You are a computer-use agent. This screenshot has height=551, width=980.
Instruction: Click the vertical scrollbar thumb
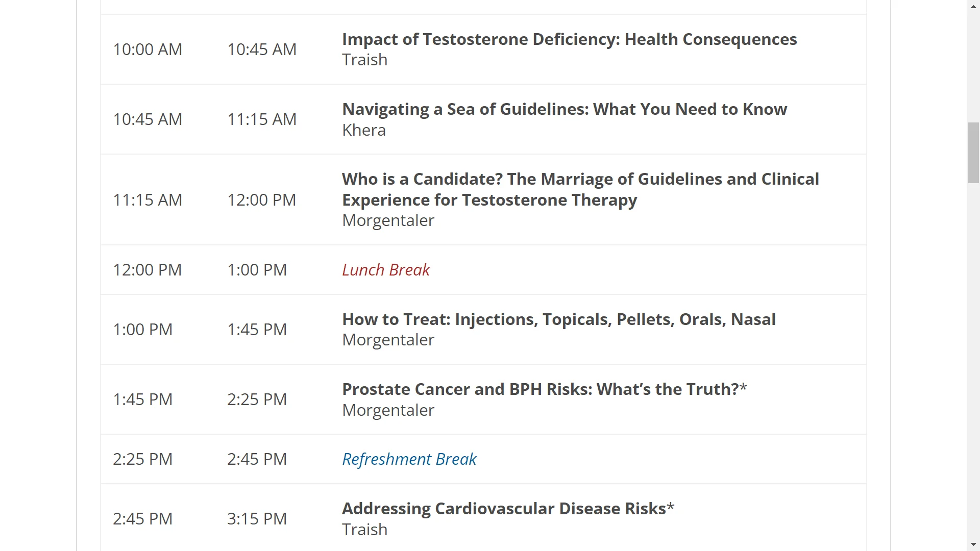[973, 153]
